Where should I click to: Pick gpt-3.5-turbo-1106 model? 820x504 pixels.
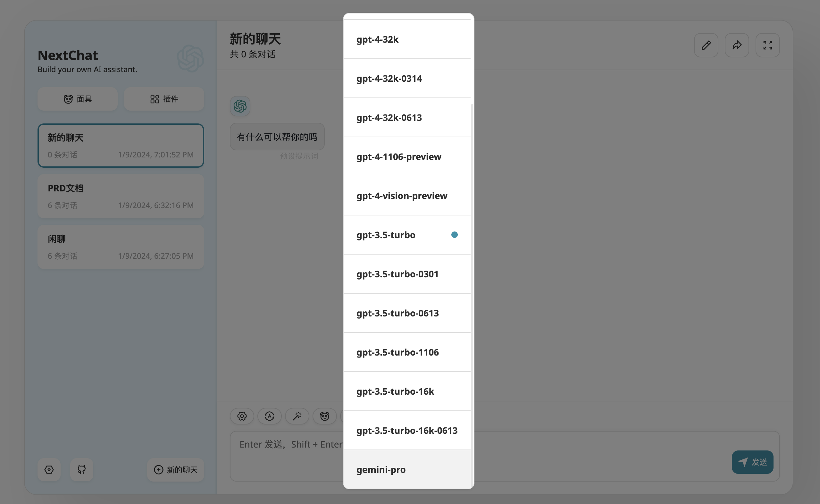point(407,352)
